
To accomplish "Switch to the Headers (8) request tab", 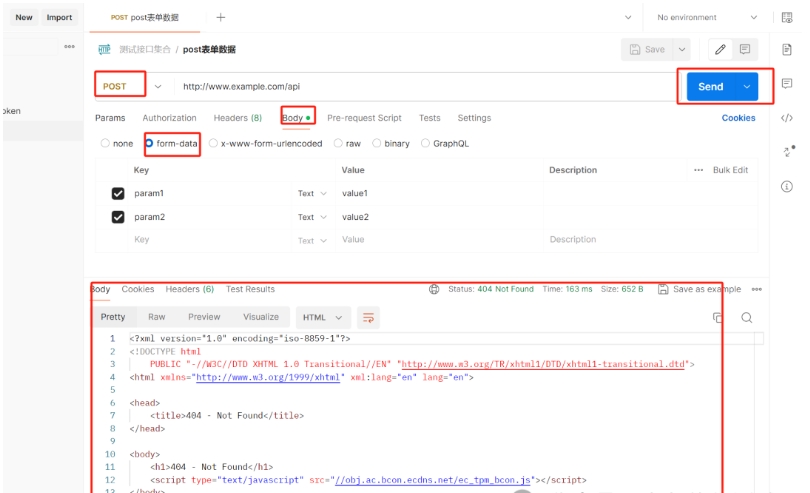I will tap(238, 118).
